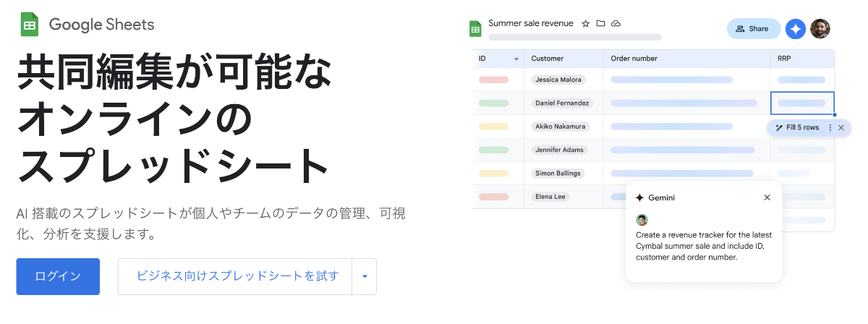This screenshot has height=324, width=868.
Task: Select the Customer column header
Action: point(548,59)
